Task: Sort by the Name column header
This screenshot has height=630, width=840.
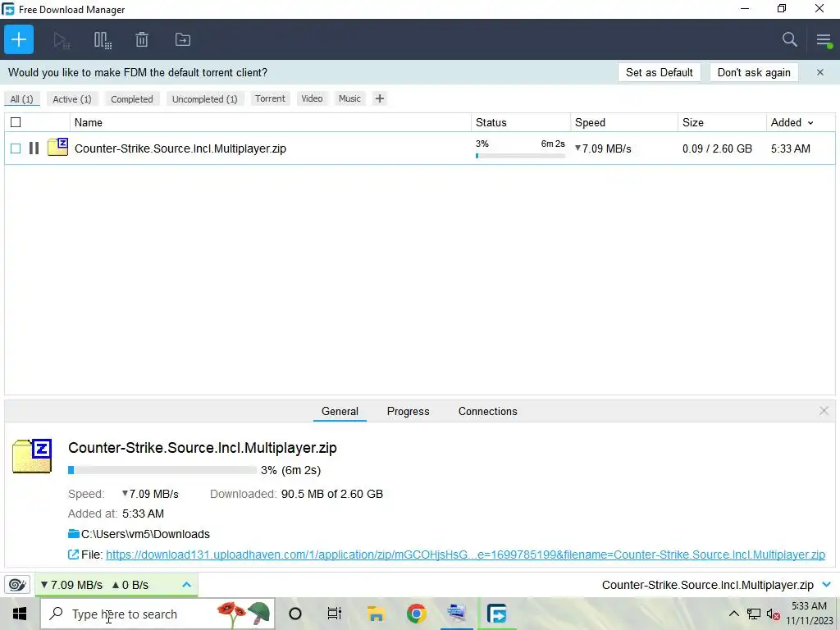Action: click(x=270, y=122)
